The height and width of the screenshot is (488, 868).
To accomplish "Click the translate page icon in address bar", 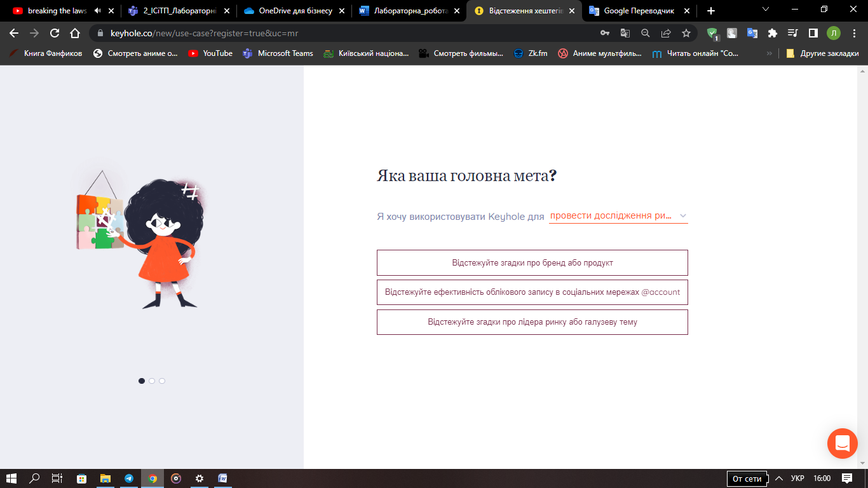I will tap(625, 33).
